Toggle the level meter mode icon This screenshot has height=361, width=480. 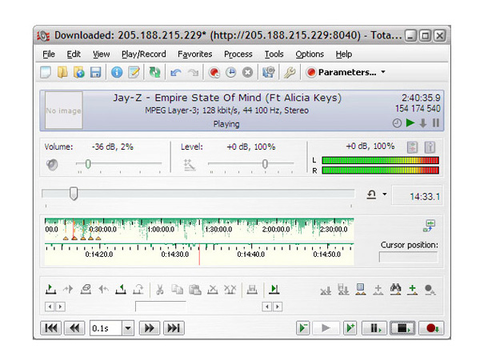pos(412,147)
